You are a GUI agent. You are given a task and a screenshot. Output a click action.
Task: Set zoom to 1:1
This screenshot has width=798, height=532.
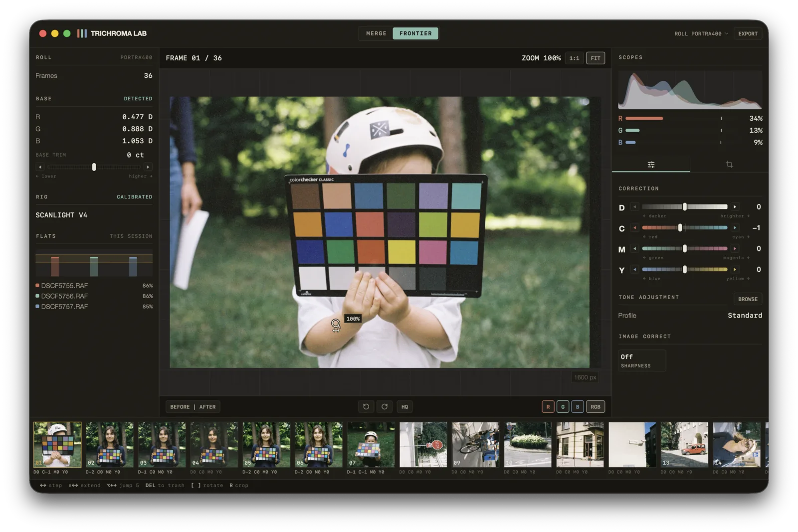[x=575, y=58]
